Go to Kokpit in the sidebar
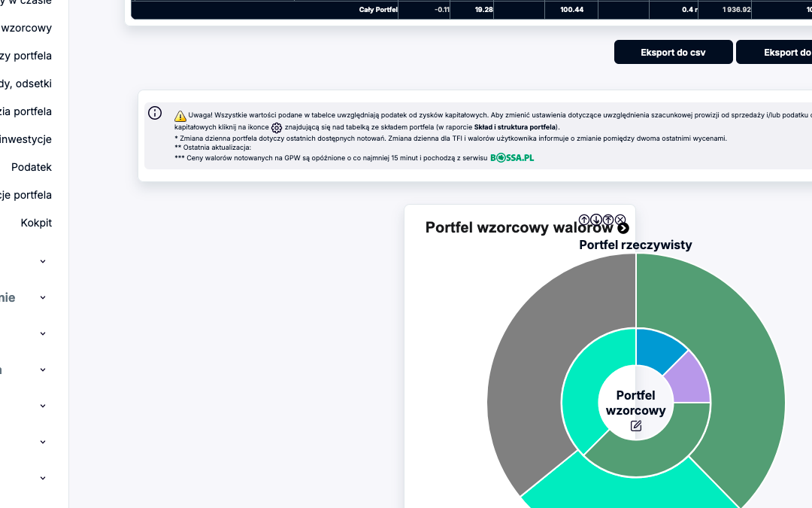 (36, 223)
